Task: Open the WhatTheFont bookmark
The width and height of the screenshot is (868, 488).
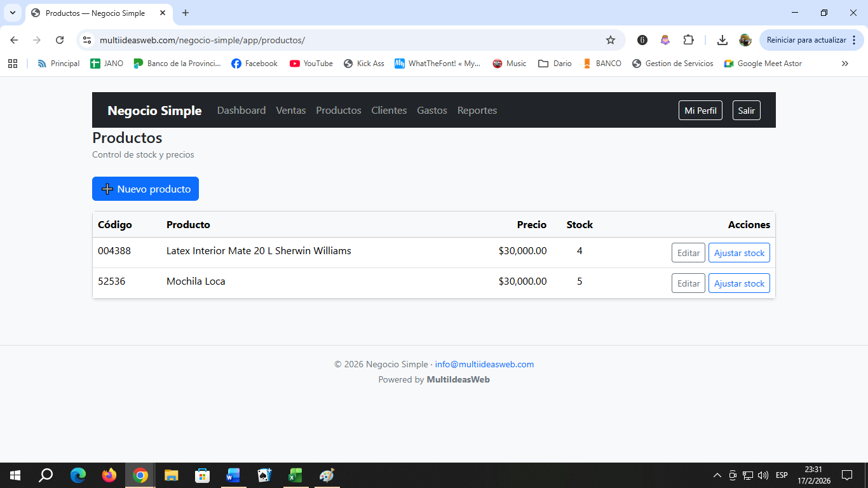Action: [438, 63]
